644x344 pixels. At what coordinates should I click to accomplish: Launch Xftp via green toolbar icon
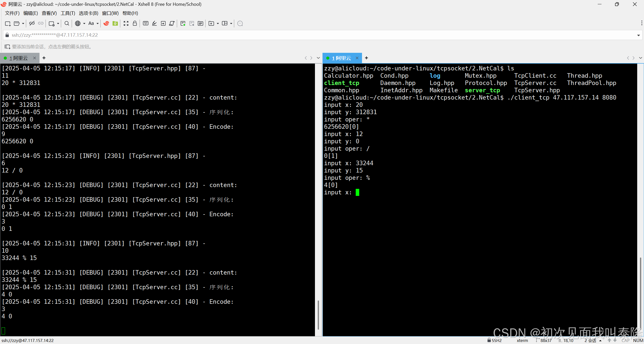coord(115,23)
